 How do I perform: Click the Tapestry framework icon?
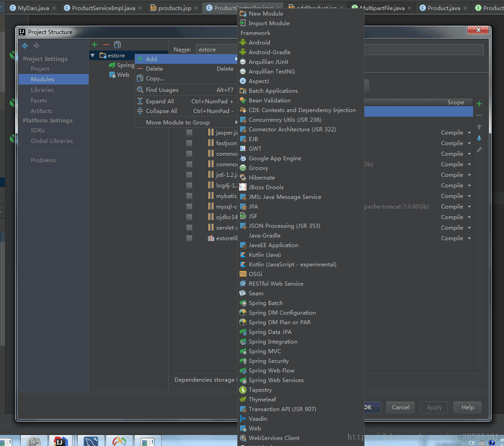coord(243,390)
